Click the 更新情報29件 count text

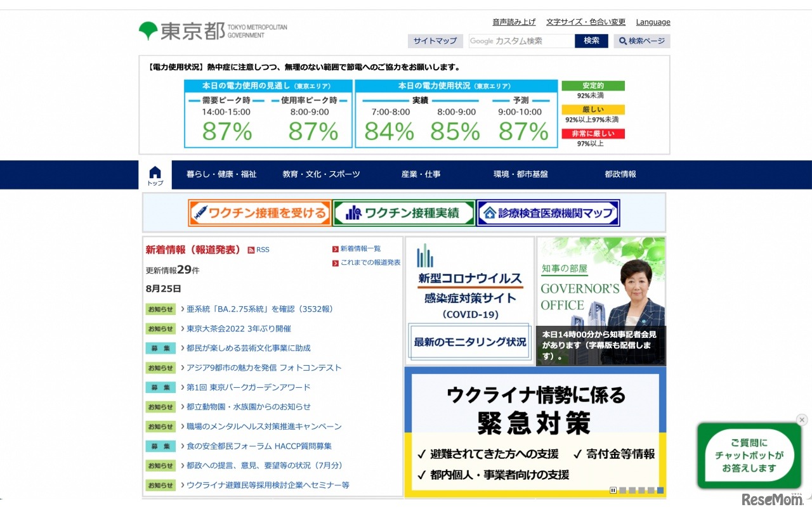[173, 270]
